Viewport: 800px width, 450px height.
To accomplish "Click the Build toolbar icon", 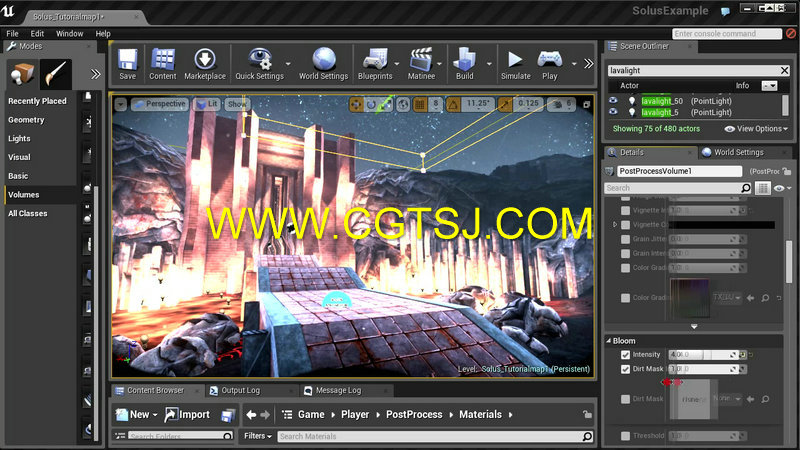I will pos(465,59).
